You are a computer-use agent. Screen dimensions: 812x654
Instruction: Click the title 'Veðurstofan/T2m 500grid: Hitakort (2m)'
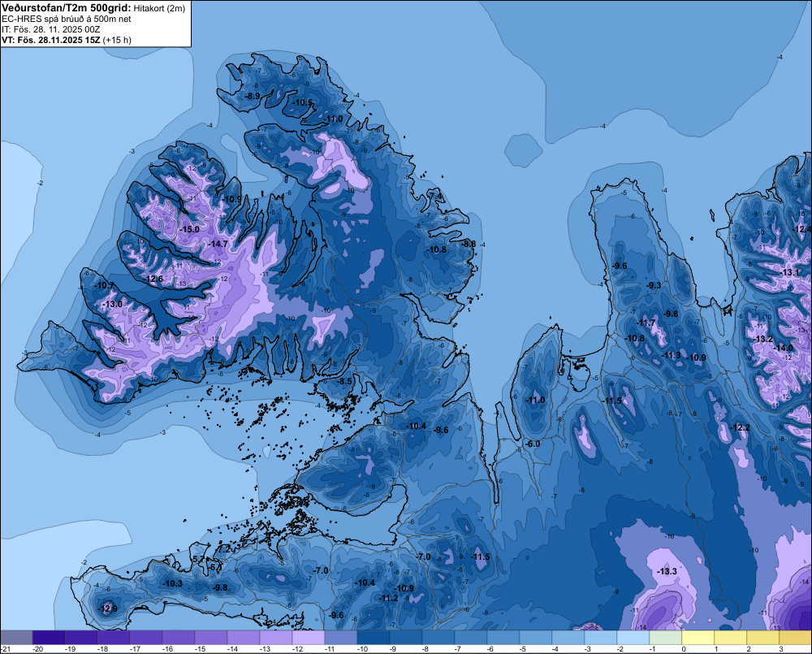click(x=93, y=8)
